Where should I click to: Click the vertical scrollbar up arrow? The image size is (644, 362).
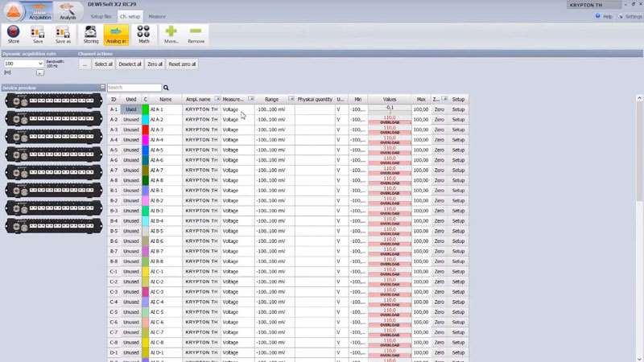[639, 98]
